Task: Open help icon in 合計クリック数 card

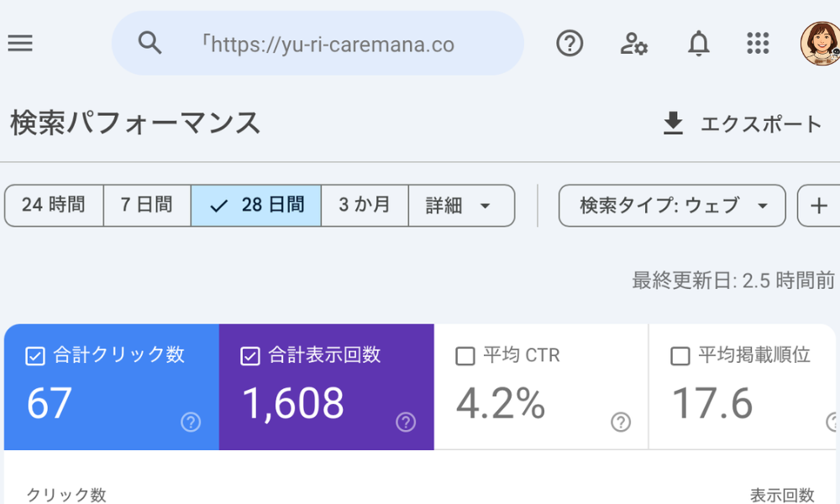Action: (x=191, y=422)
